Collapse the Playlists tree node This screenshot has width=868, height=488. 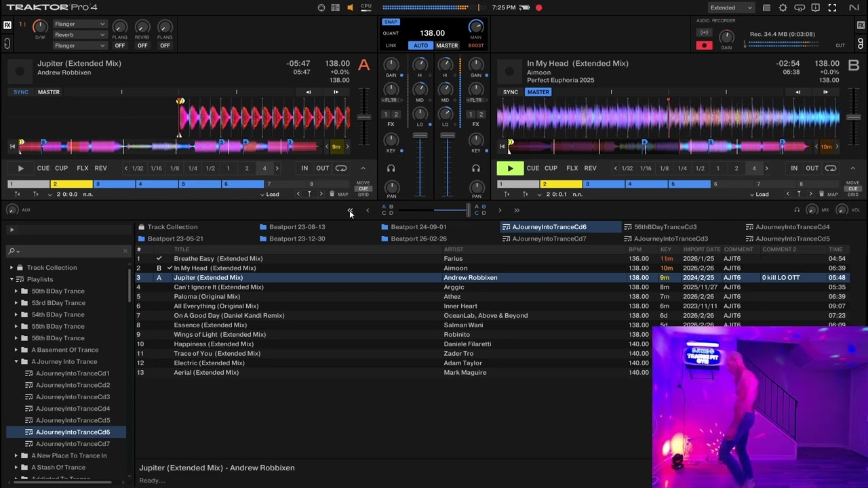tap(12, 279)
